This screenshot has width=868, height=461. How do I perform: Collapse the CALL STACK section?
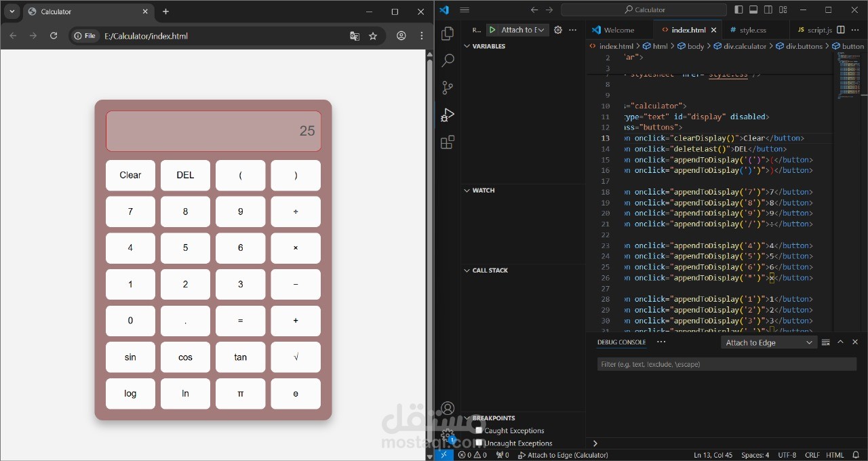click(x=486, y=270)
